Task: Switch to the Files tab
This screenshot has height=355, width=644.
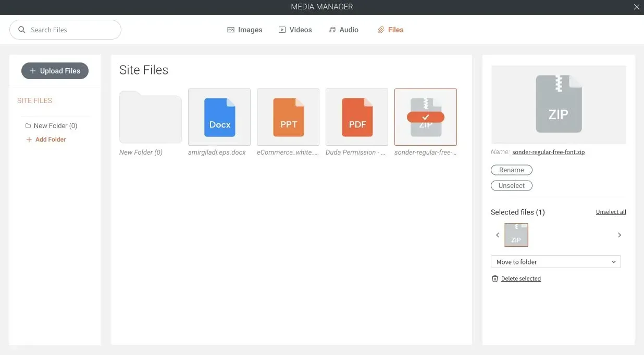Action: [x=391, y=30]
